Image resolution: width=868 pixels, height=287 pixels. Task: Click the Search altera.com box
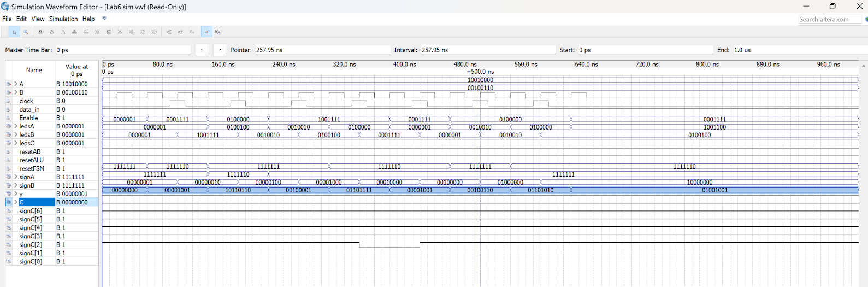830,19
